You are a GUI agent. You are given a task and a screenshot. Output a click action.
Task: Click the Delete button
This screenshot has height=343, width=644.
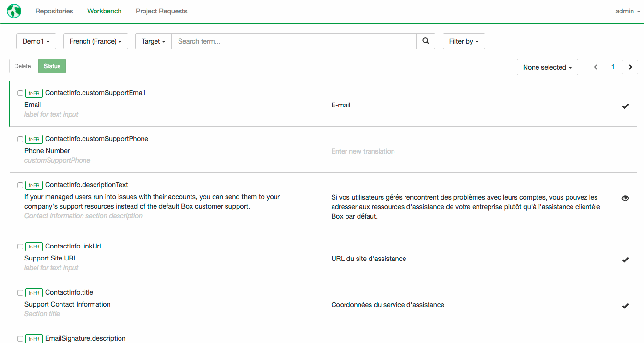[x=23, y=66]
